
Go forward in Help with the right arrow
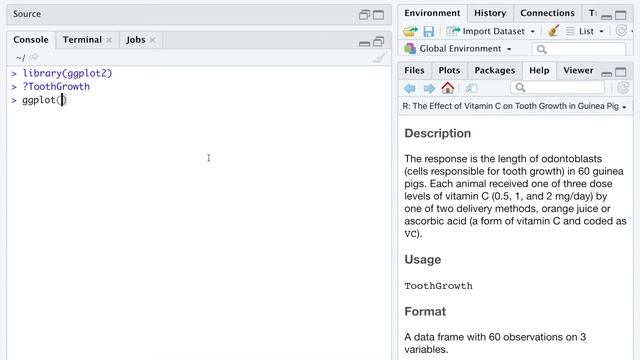click(429, 88)
